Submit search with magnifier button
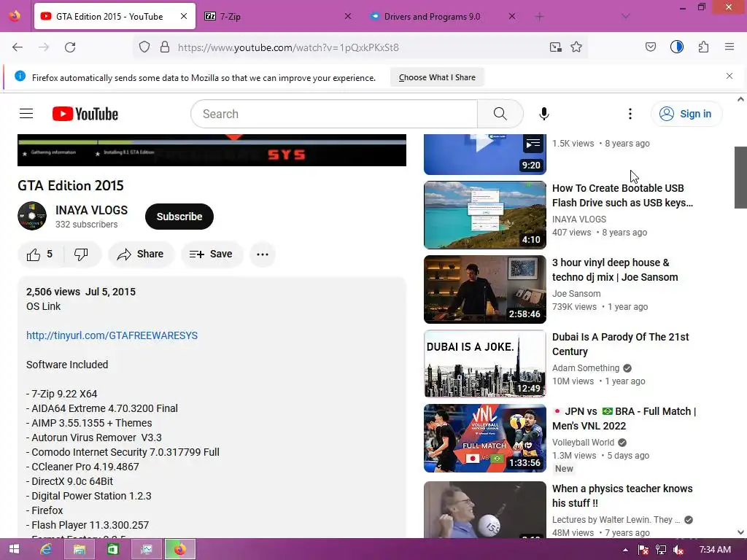747x560 pixels. pos(500,114)
